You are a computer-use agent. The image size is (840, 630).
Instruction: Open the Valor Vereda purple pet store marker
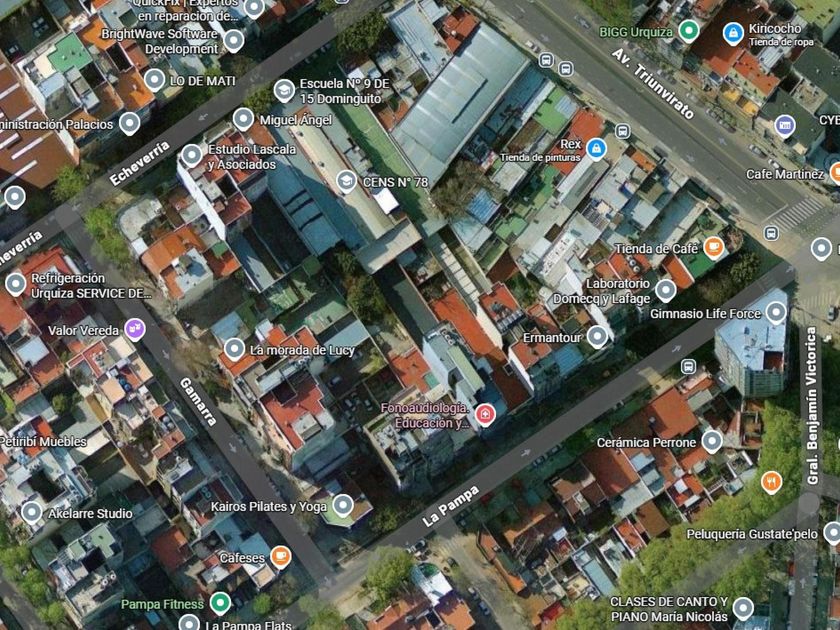(x=135, y=329)
